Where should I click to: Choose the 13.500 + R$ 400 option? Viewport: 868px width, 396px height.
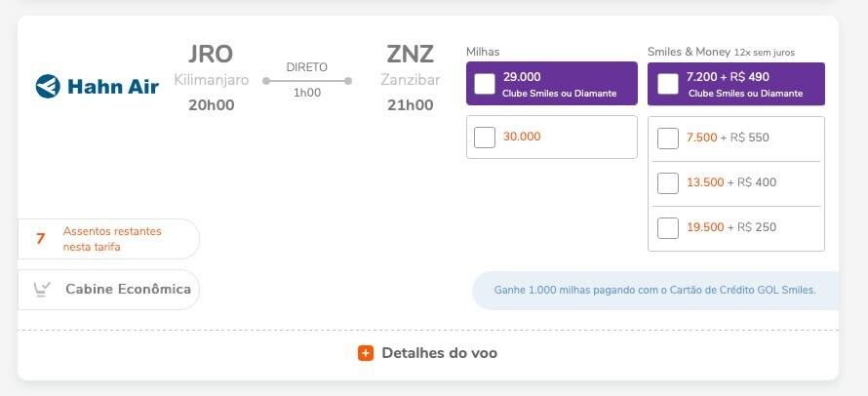[668, 183]
